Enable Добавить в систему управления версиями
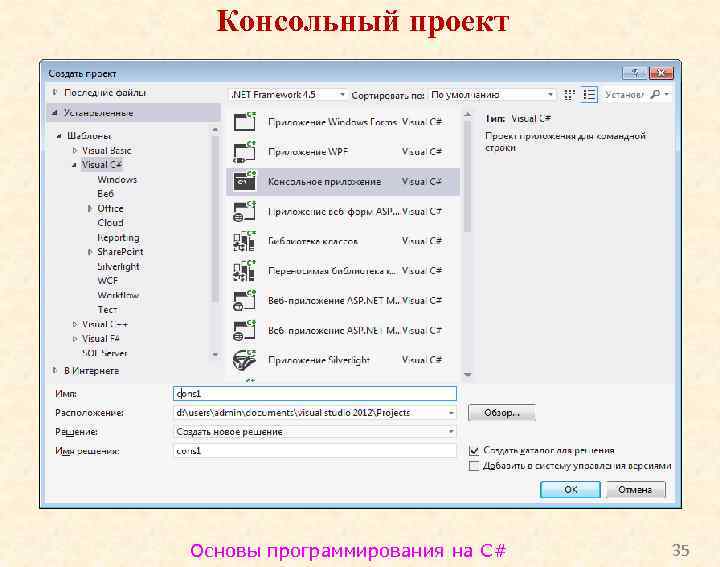This screenshot has height=567, width=720. pyautogui.click(x=474, y=466)
